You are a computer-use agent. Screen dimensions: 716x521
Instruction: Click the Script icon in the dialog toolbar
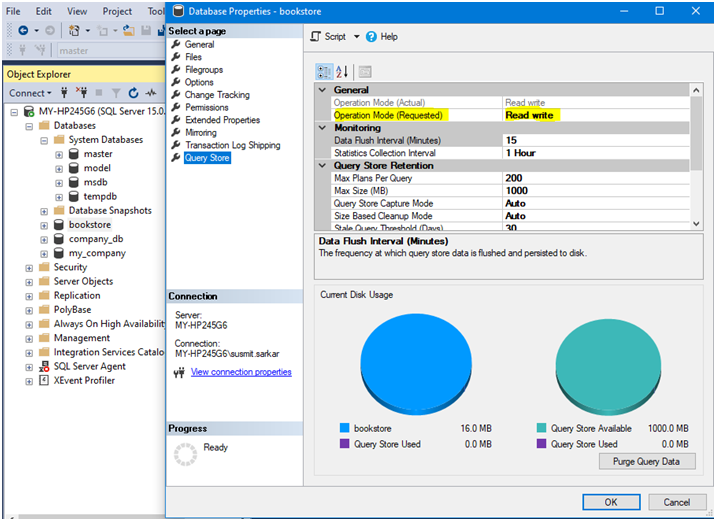click(316, 37)
